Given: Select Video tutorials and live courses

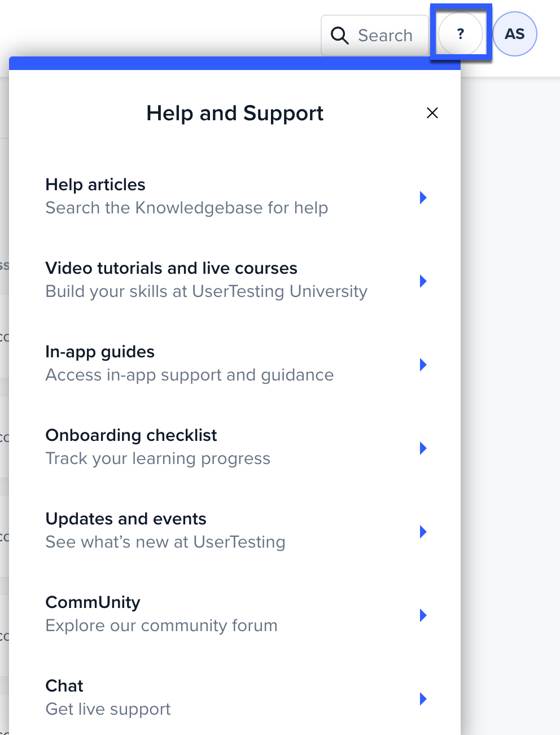Looking at the screenshot, I should (235, 280).
